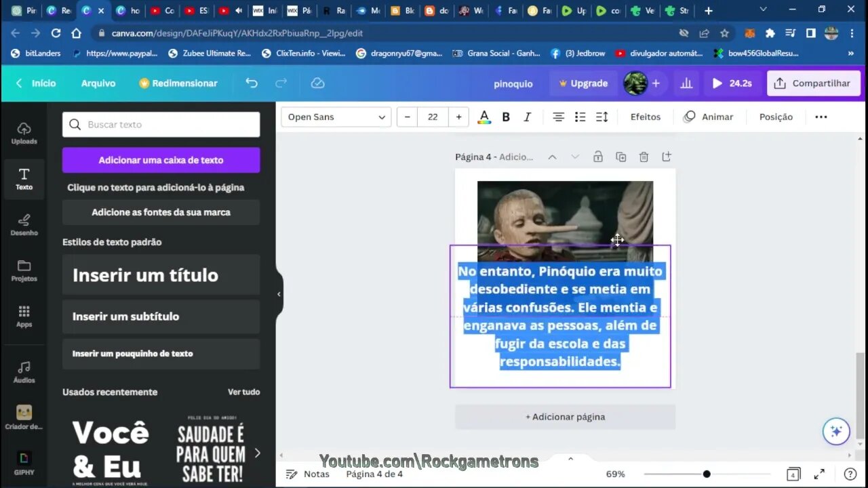This screenshot has height=488, width=868.
Task: Open Notas at the bottom bar
Action: [308, 474]
